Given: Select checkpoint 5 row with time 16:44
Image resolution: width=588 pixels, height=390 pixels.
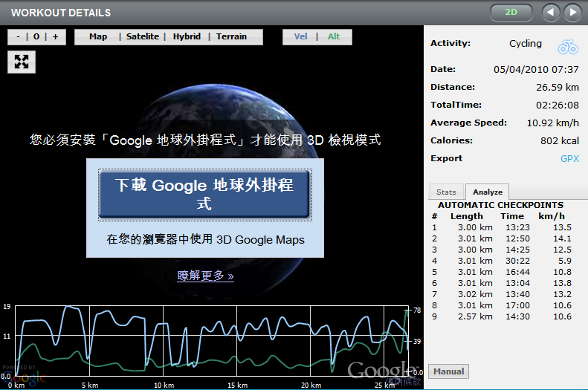Looking at the screenshot, I should click(x=501, y=272).
